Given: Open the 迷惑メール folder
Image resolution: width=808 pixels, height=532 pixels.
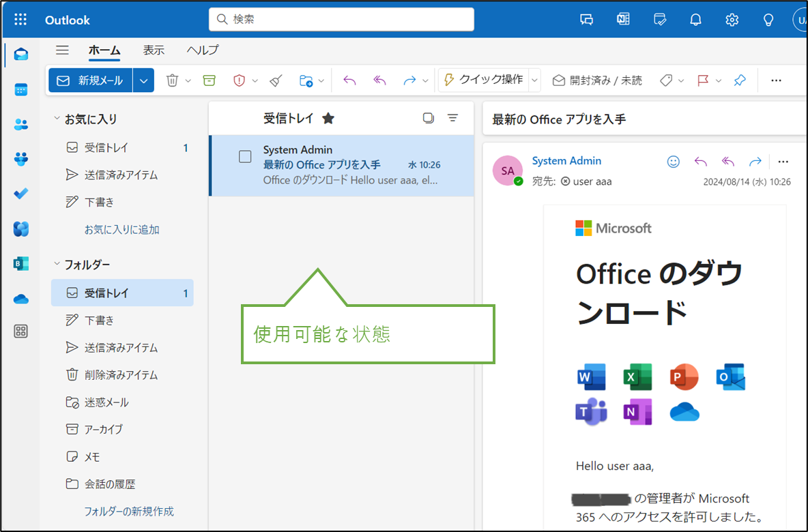Looking at the screenshot, I should 122,402.
